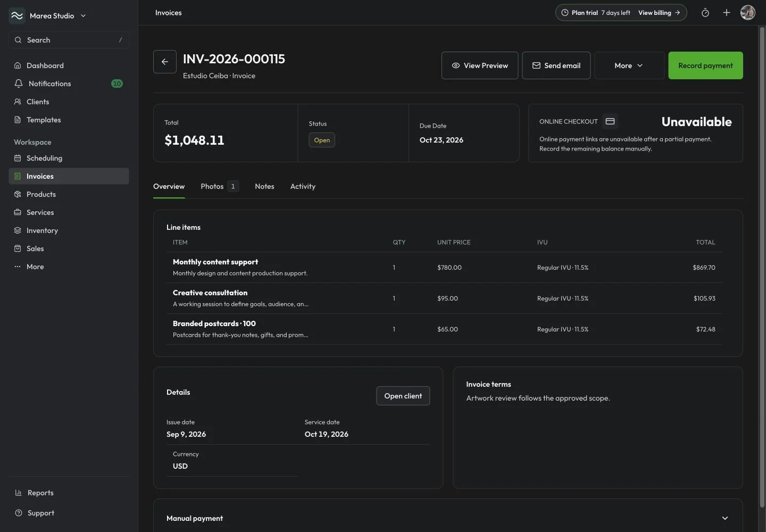Click the Invoices breadcrumb heading
The image size is (766, 532).
168,13
